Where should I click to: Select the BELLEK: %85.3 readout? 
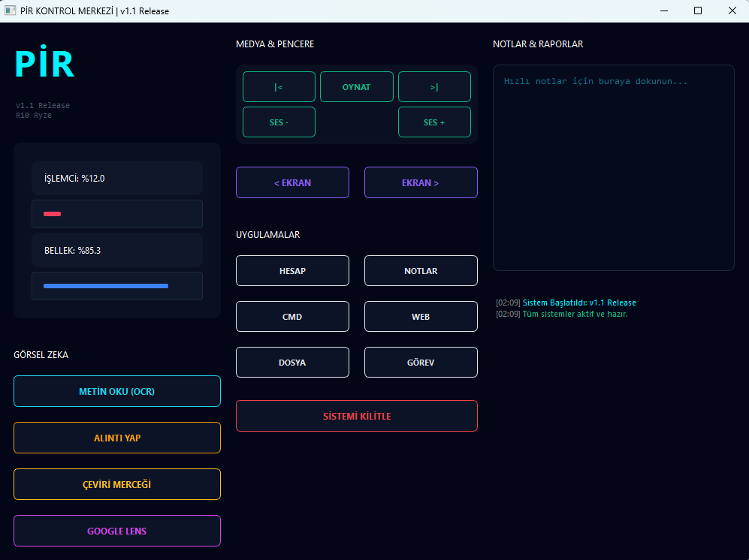(x=117, y=250)
